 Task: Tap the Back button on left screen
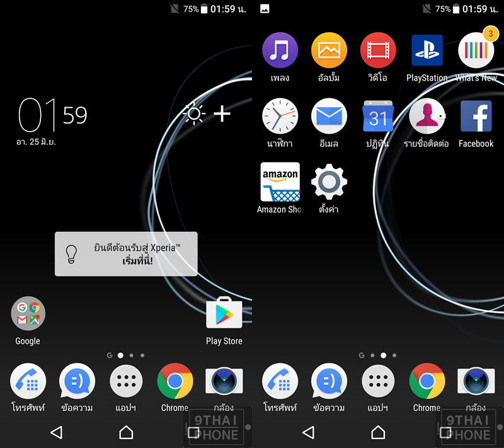(x=57, y=433)
